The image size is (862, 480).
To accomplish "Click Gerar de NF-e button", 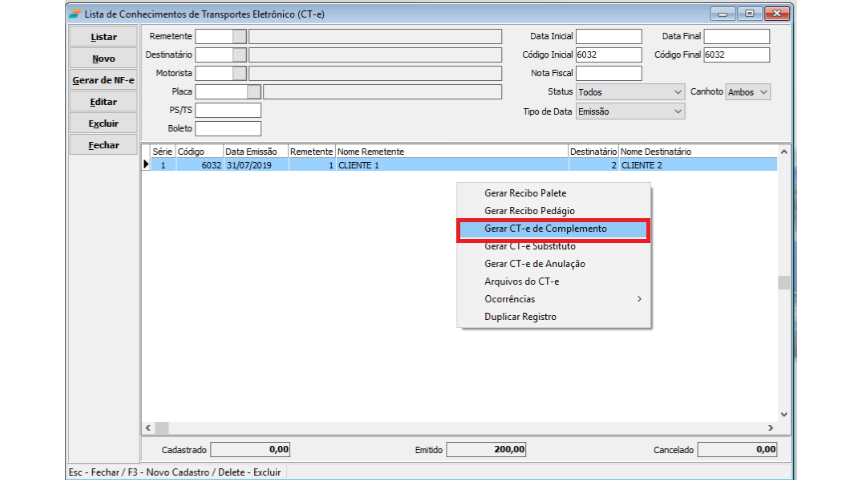I will coord(103,80).
